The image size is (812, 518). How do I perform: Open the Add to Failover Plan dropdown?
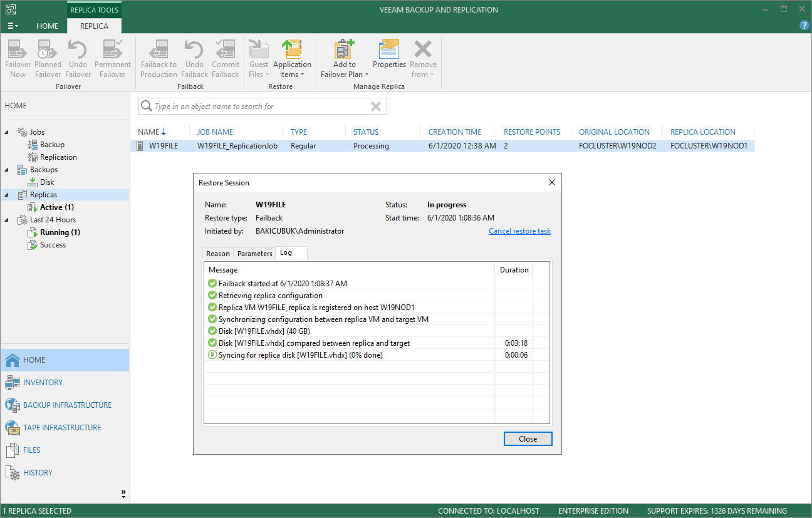tap(345, 59)
